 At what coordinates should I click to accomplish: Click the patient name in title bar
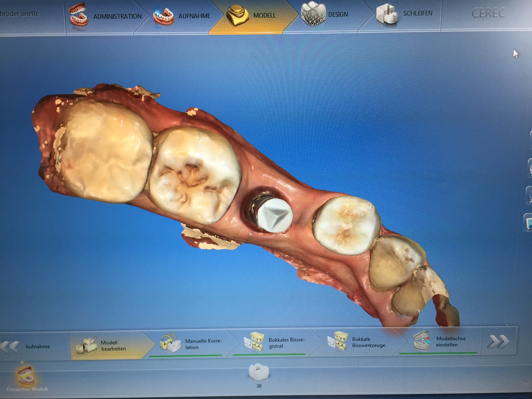[20, 14]
